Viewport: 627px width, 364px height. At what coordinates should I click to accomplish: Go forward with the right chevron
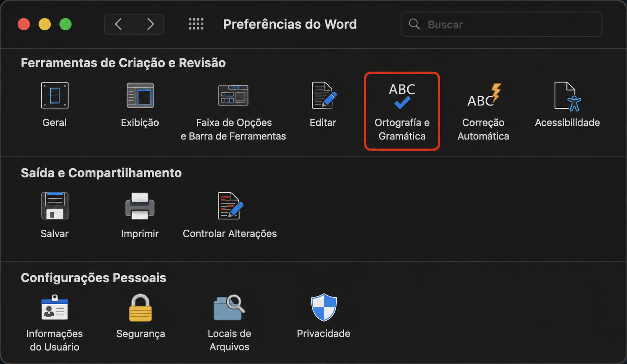pyautogui.click(x=150, y=24)
